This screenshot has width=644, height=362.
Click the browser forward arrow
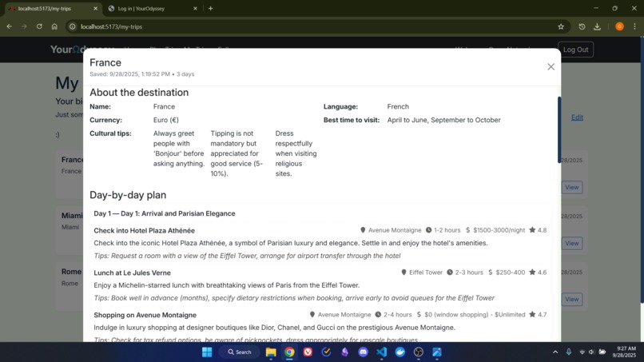coord(24,26)
